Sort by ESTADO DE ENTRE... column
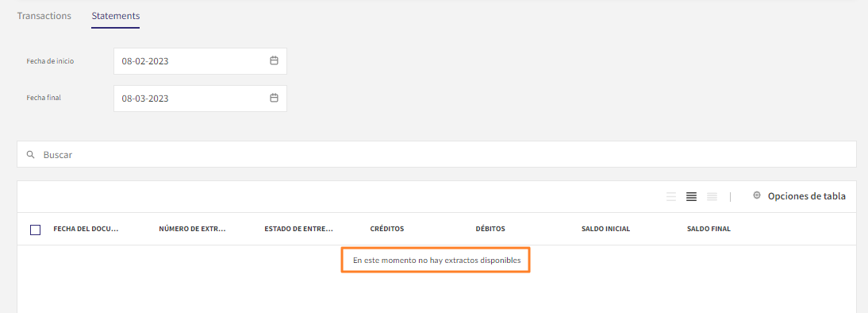This screenshot has width=868, height=313. click(299, 229)
